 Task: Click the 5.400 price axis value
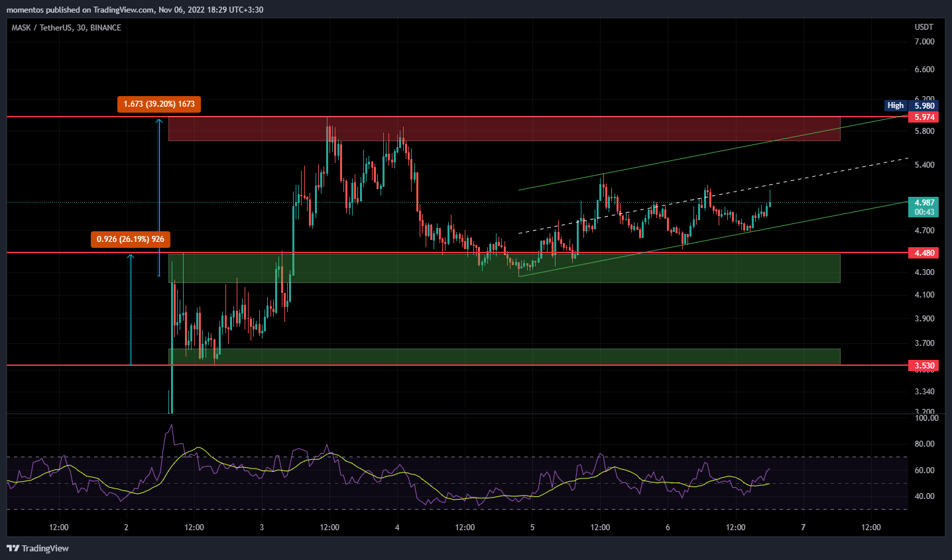(x=924, y=165)
